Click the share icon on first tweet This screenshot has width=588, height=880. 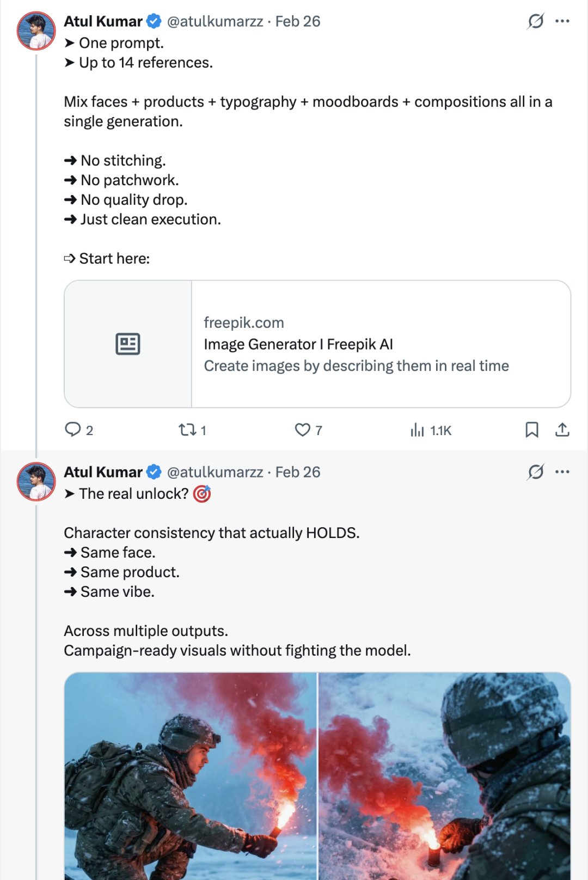(x=562, y=430)
